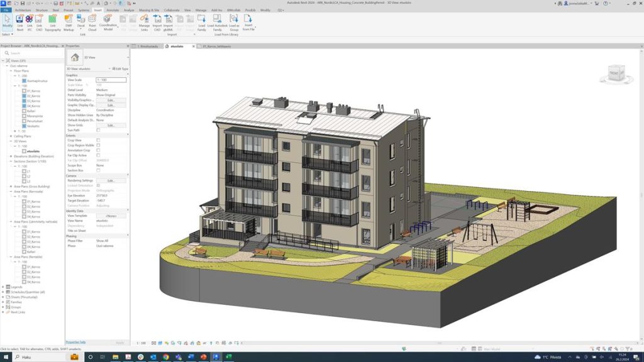The width and height of the screenshot is (644, 362).
Task: Collapse the Sections (Section 1/100) node
Action: [11, 162]
